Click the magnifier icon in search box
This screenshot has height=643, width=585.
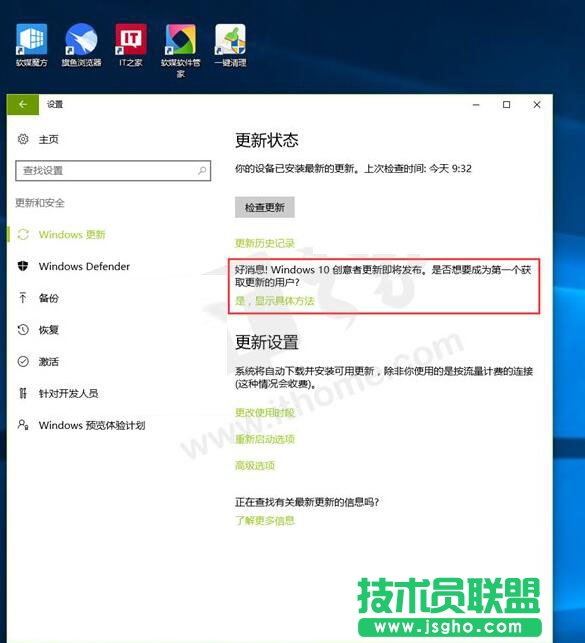[202, 170]
